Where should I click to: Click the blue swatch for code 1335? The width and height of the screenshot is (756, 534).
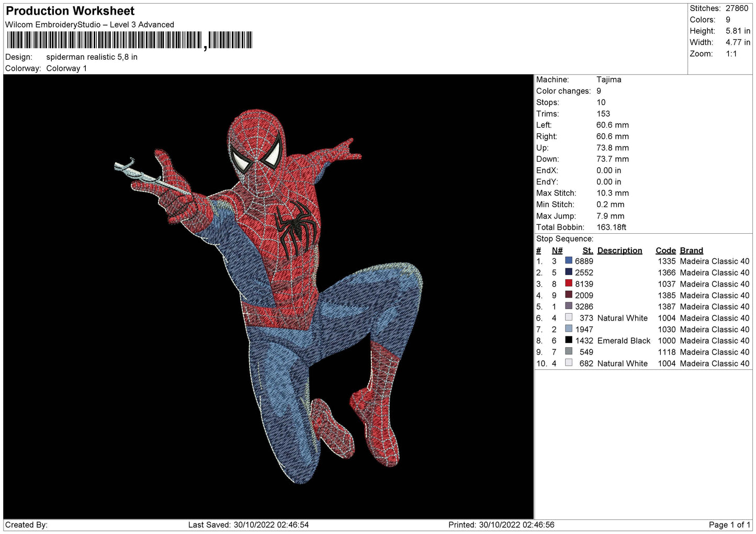tap(569, 260)
